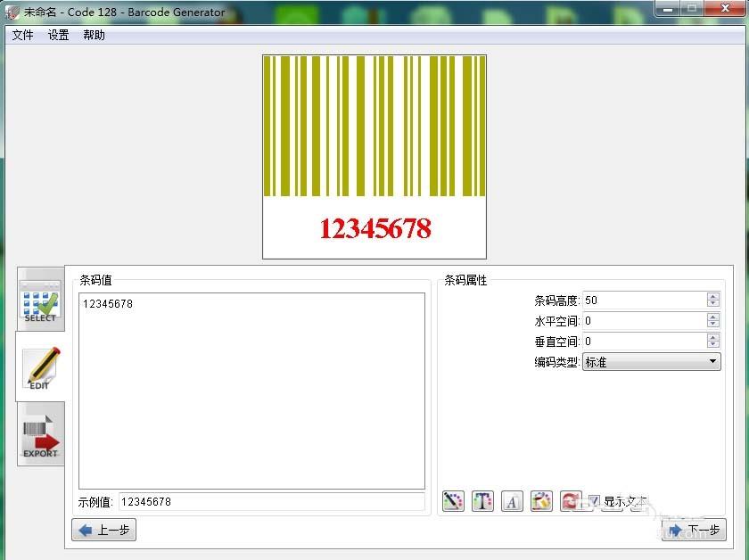Screen dimensions: 749x560
Task: Open the EDIT step in the sidebar
Action: 39,369
